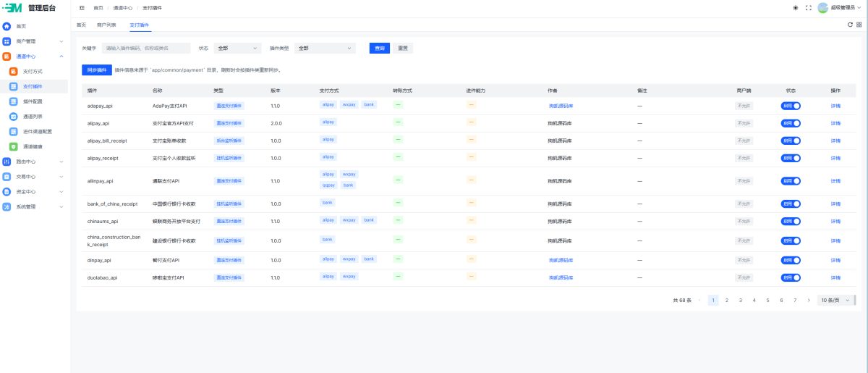Open the 插件类型 filter dropdown
The width and height of the screenshot is (868, 373).
tap(325, 49)
